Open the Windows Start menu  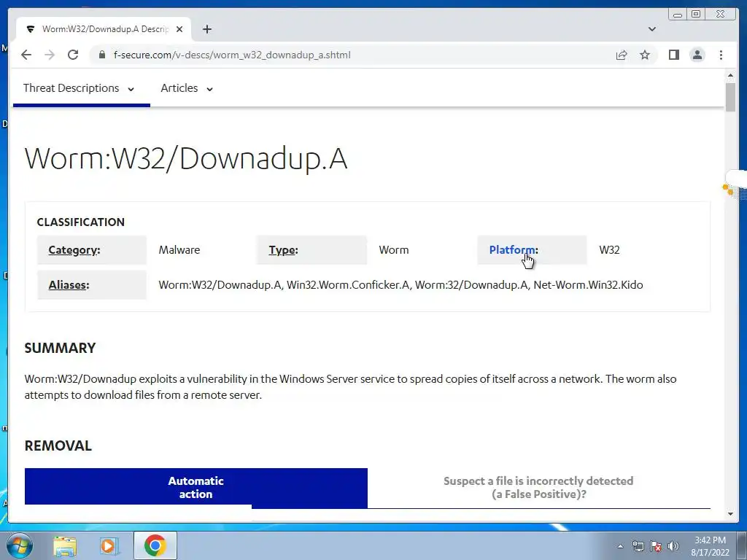19,545
